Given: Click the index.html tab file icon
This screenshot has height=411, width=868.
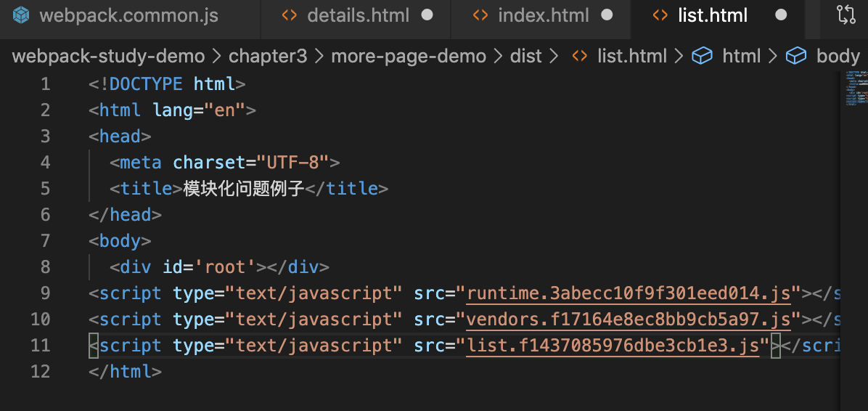Looking at the screenshot, I should pyautogui.click(x=480, y=15).
